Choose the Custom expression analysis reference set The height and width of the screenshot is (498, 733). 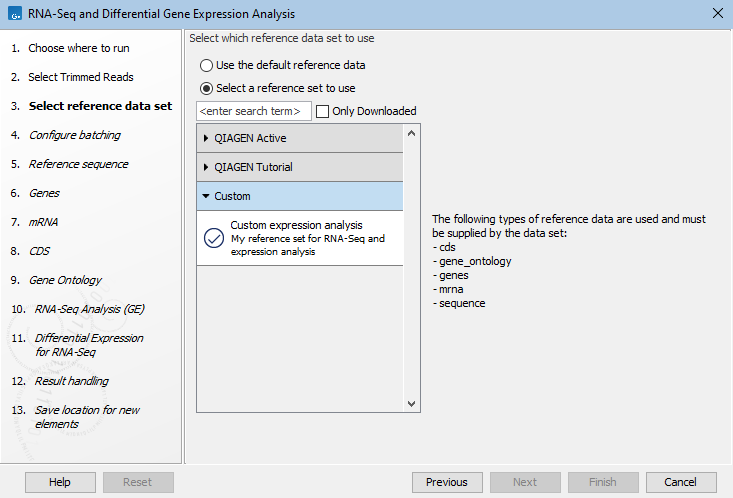pos(300,238)
